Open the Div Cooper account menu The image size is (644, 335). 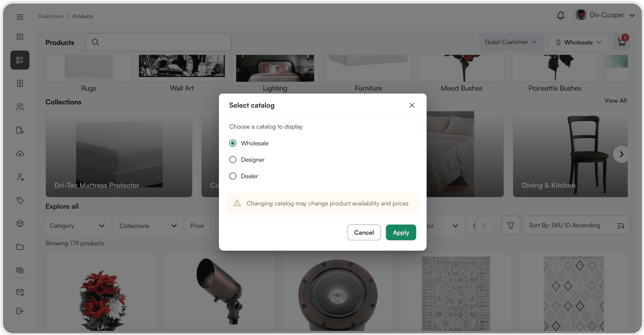(x=605, y=15)
